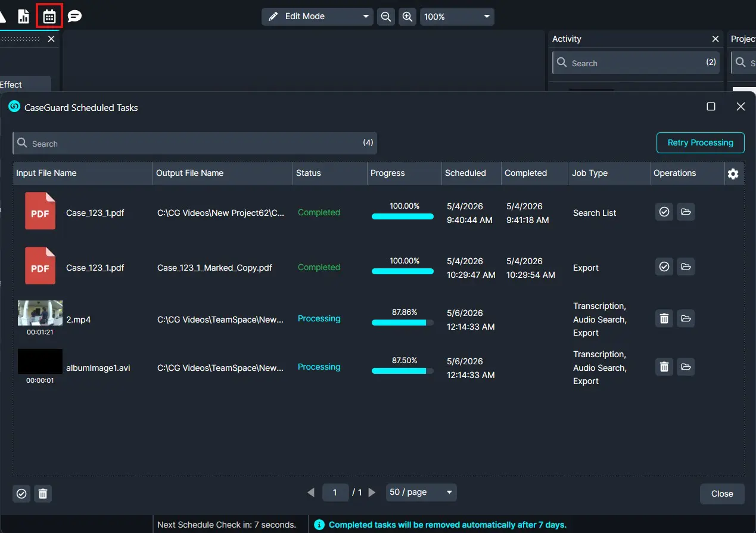
Task: Click check icon on PDF Export row
Action: [x=664, y=266]
